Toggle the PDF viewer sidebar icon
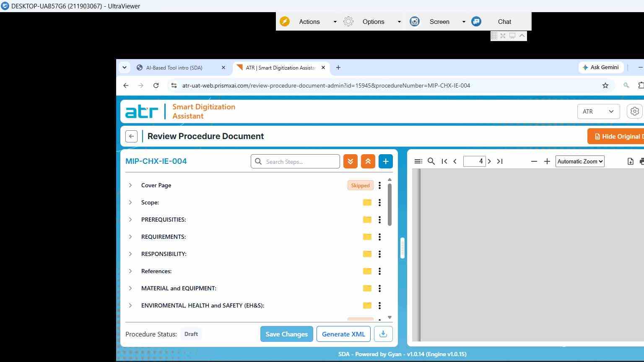The height and width of the screenshot is (362, 644). click(418, 161)
